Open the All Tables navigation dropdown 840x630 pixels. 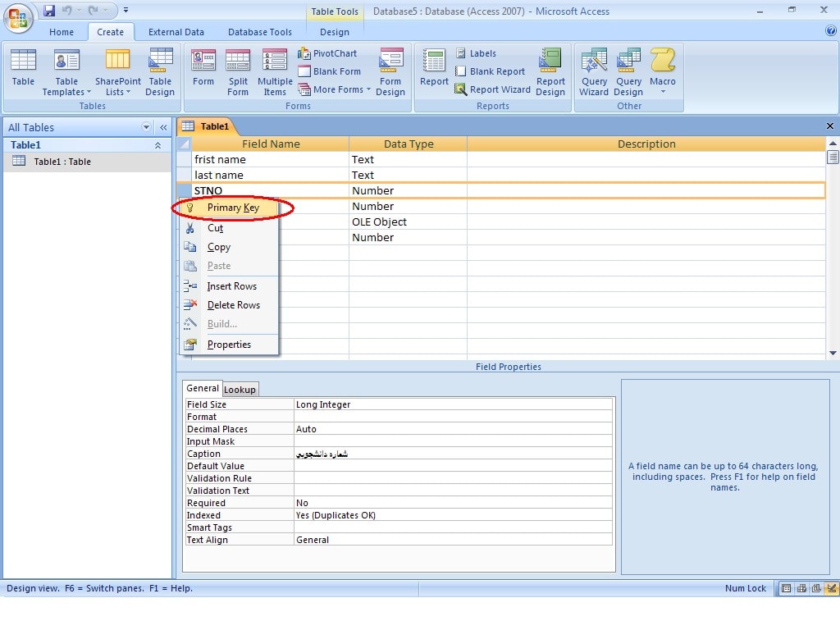click(x=146, y=127)
